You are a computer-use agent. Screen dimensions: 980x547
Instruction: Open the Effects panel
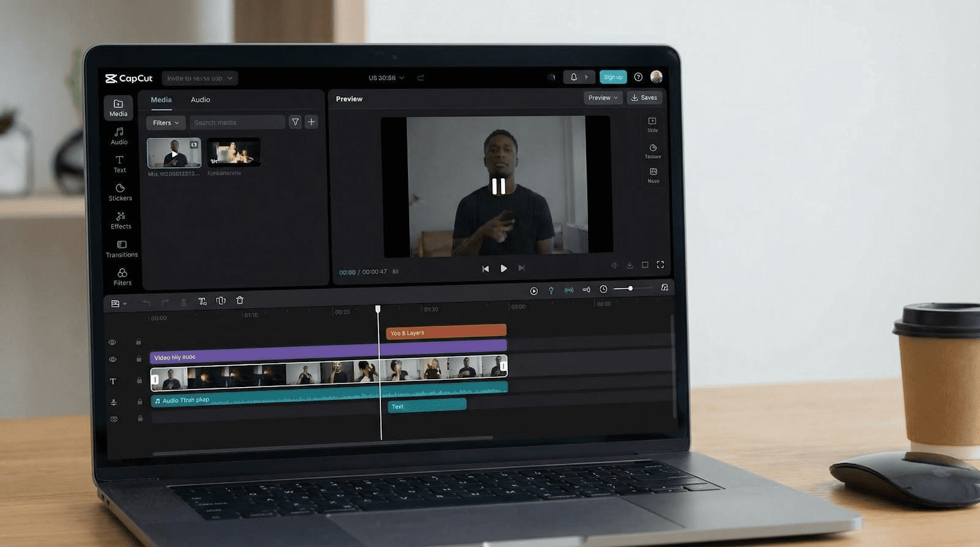(121, 221)
